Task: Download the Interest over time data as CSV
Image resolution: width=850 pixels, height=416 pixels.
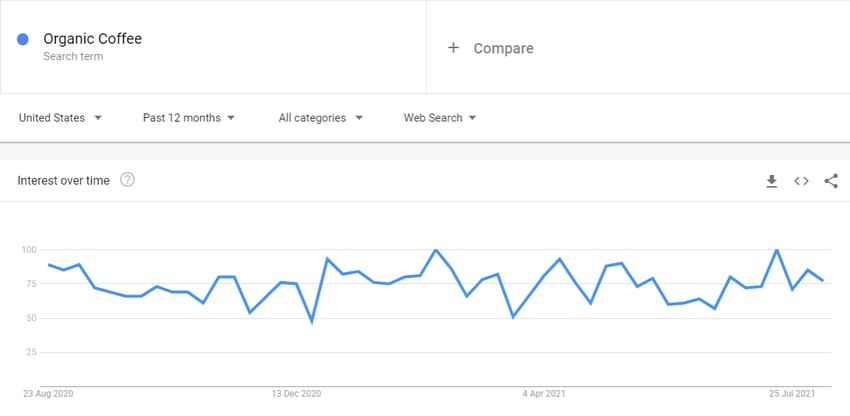Action: tap(771, 181)
